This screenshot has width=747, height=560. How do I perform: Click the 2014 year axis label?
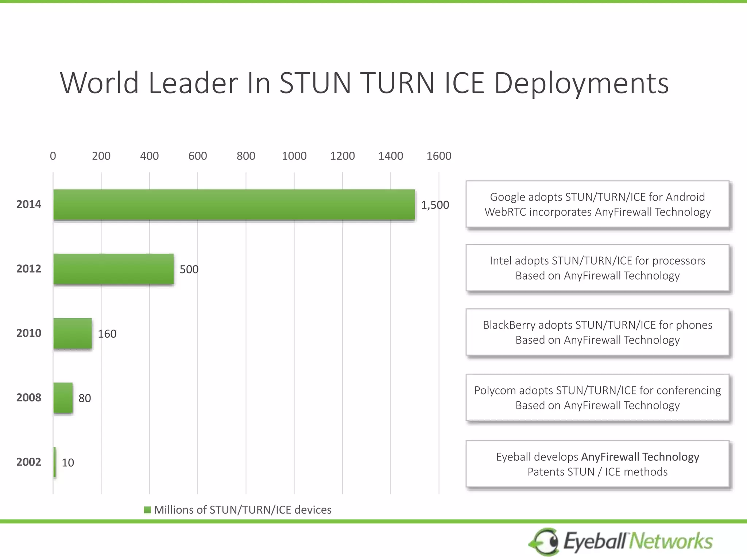[x=29, y=204]
